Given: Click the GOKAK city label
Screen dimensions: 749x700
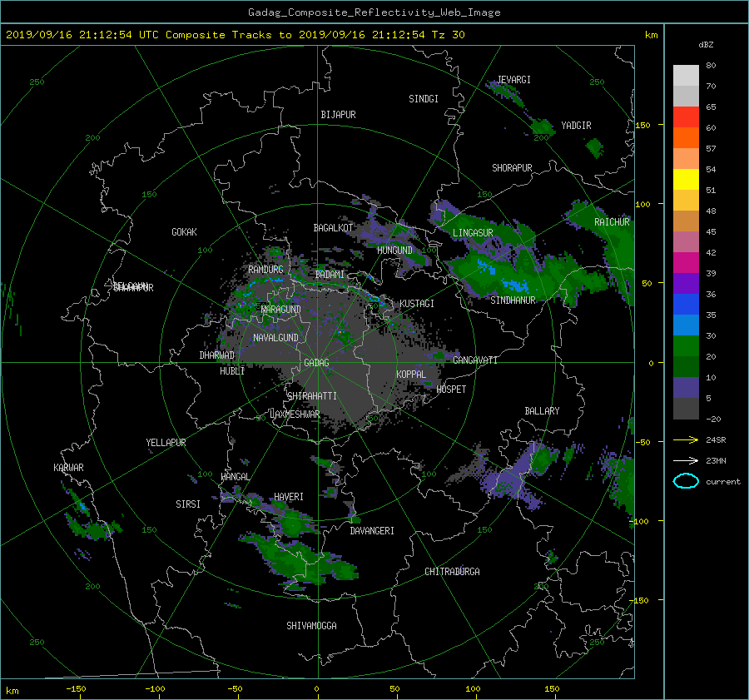Looking at the screenshot, I should (185, 232).
